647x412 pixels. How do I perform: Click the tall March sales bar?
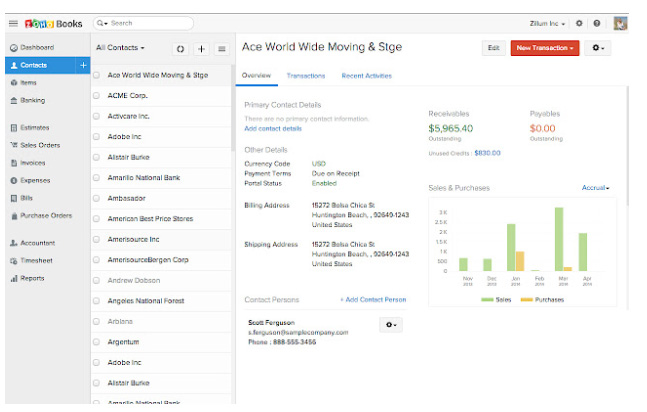coord(559,239)
